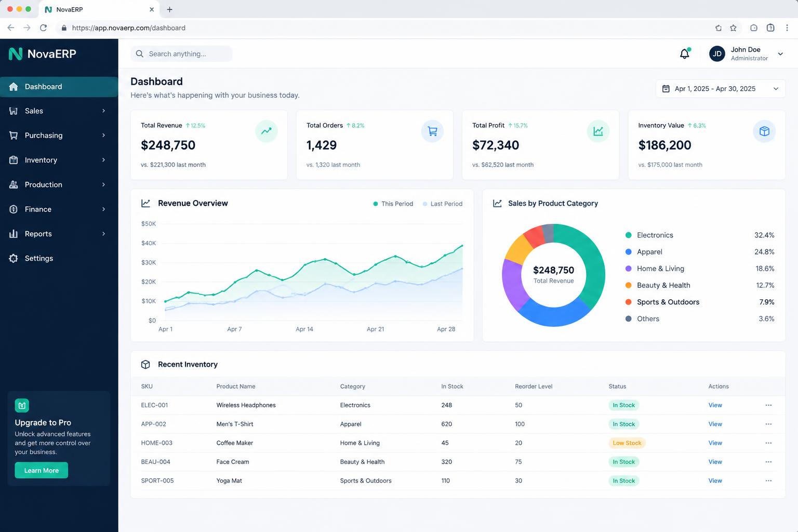Click the Reorder Level column header
This screenshot has width=798, height=532.
tap(534, 387)
